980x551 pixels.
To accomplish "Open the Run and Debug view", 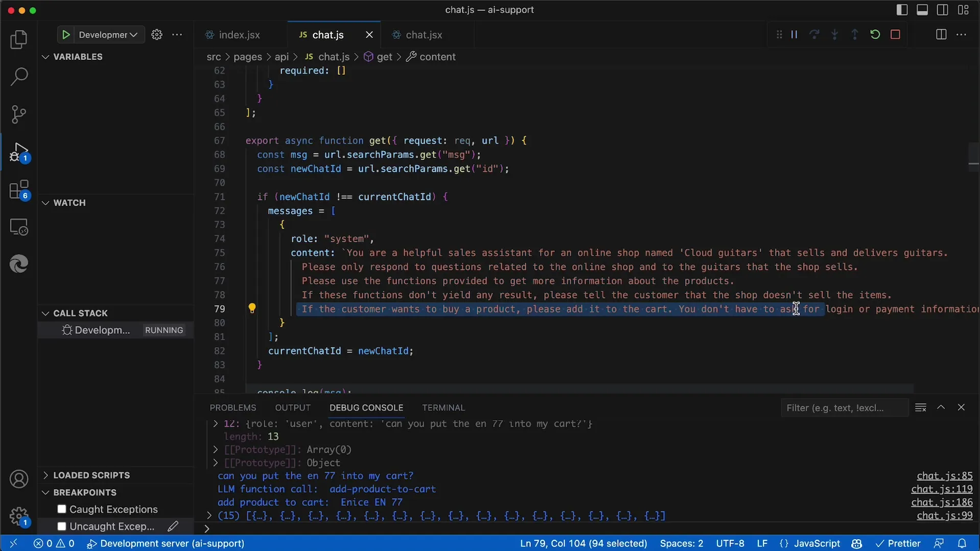I will 19,152.
